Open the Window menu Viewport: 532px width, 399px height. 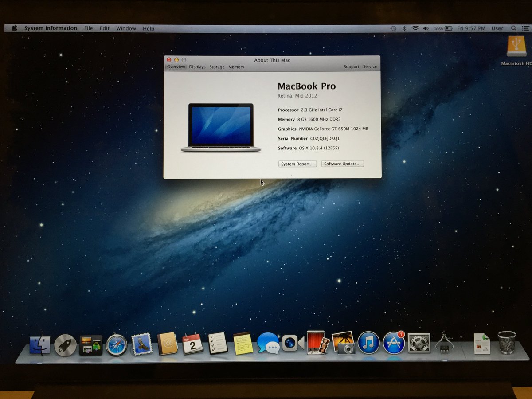coord(126,28)
